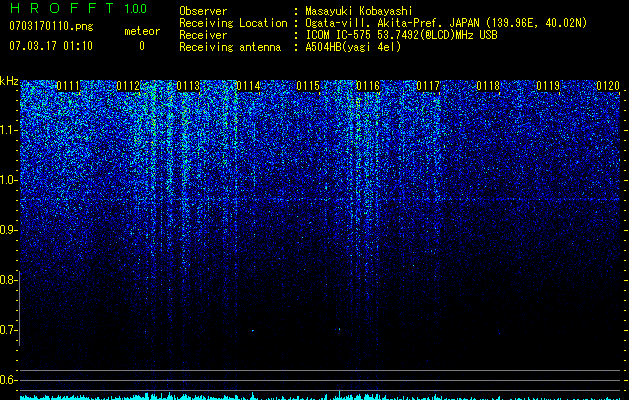
Task: Click the Receiver label
Action: [203, 35]
